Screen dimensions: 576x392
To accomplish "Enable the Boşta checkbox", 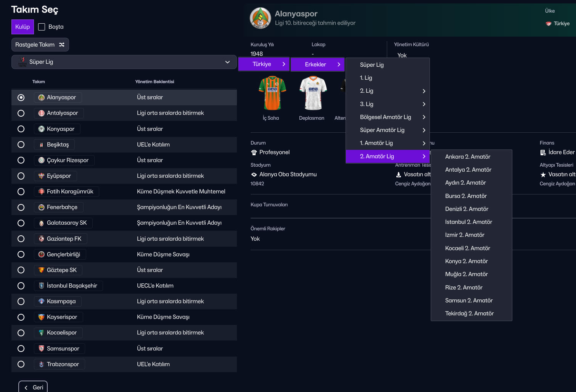I will click(42, 27).
